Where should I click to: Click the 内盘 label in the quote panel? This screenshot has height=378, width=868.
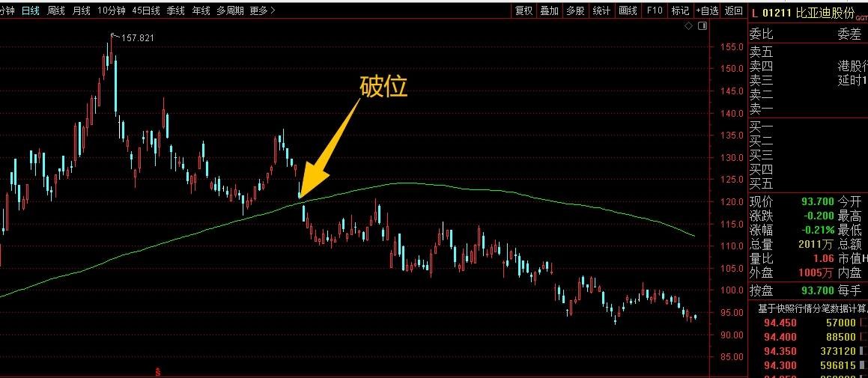coord(850,273)
